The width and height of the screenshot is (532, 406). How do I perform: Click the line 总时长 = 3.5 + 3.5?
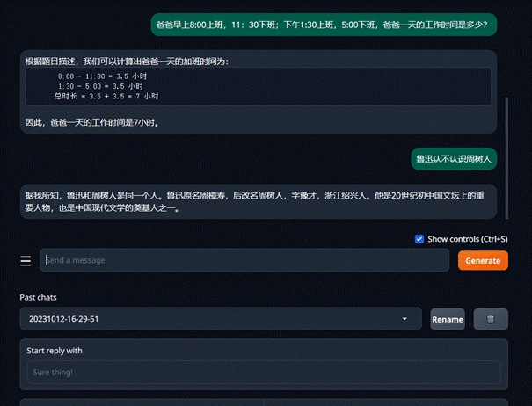click(106, 96)
